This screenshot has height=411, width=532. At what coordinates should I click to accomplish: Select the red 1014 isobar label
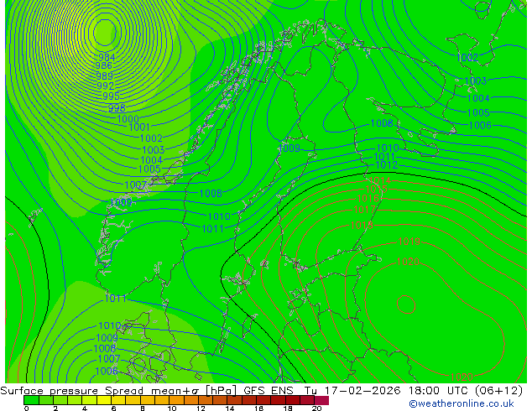coord(380,180)
